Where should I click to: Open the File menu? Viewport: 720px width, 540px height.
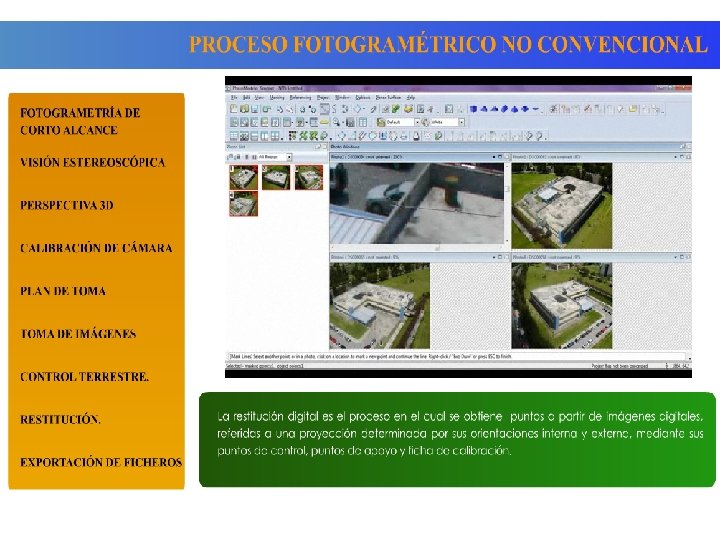[234, 97]
